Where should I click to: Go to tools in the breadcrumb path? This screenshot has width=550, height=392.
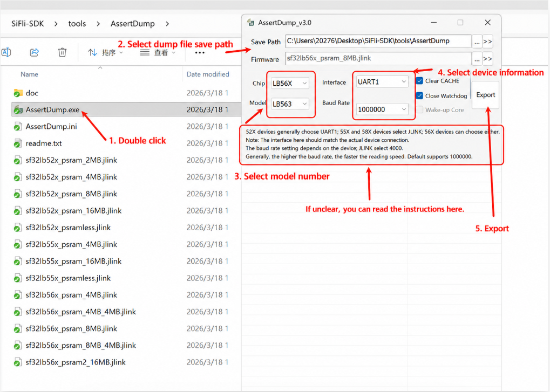click(x=77, y=24)
